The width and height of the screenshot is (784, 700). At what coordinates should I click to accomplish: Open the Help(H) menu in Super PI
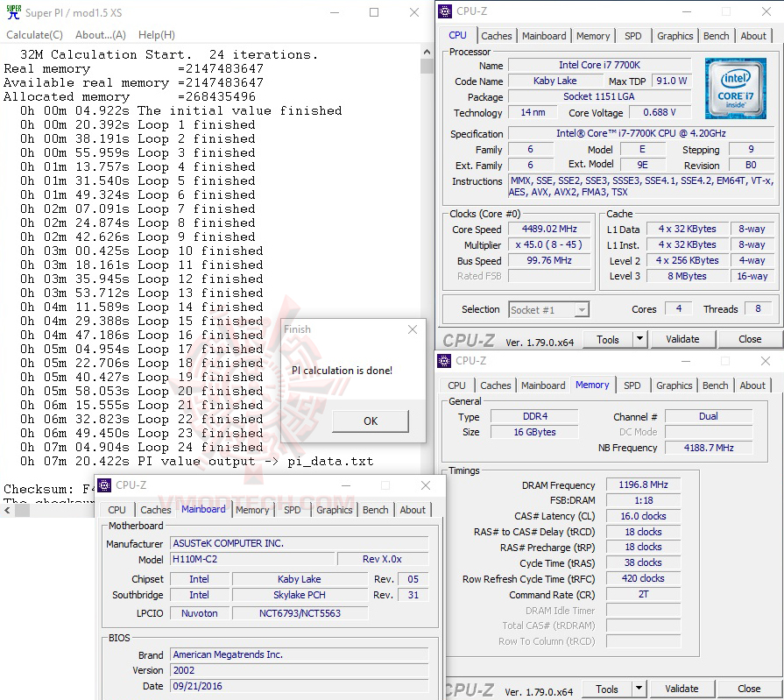tap(156, 34)
